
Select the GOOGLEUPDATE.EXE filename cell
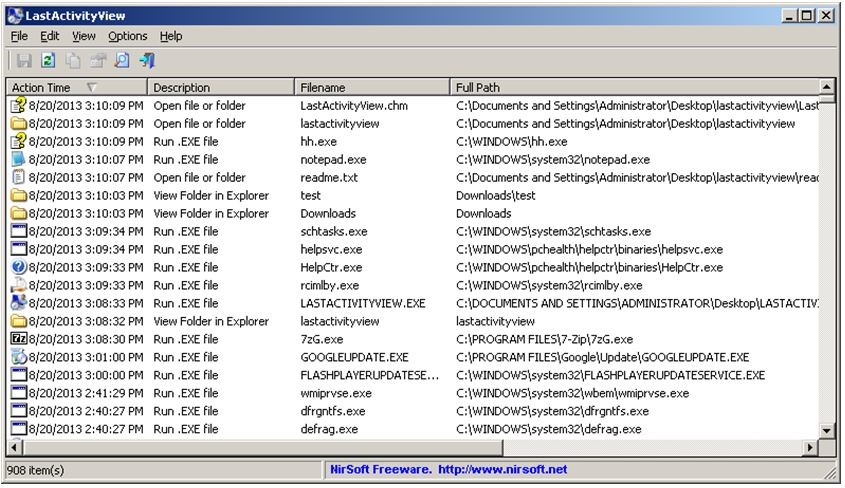(x=355, y=357)
